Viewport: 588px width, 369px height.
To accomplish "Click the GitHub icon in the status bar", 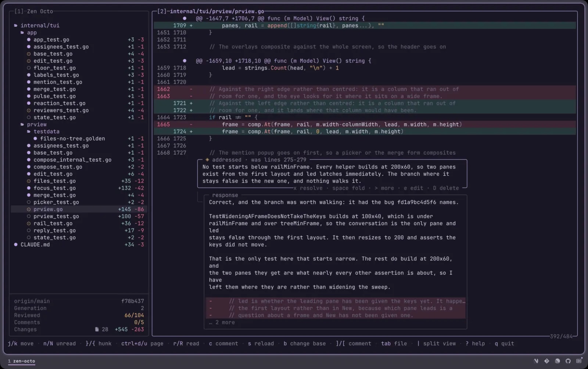I will (x=568, y=361).
